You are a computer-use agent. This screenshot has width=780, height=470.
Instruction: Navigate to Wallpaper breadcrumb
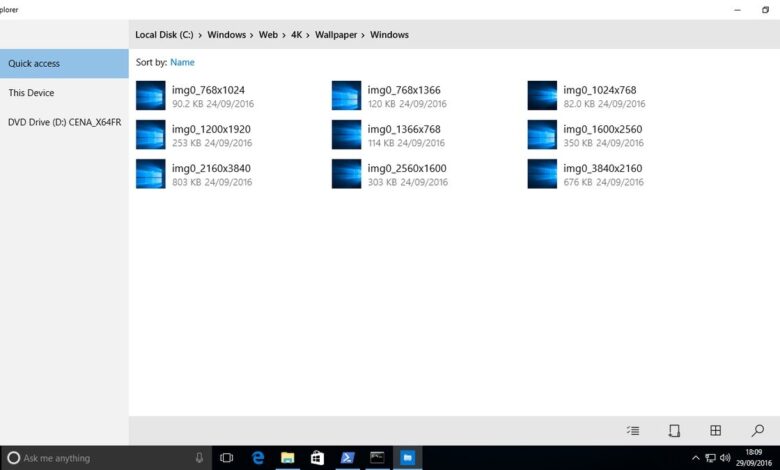pos(336,35)
